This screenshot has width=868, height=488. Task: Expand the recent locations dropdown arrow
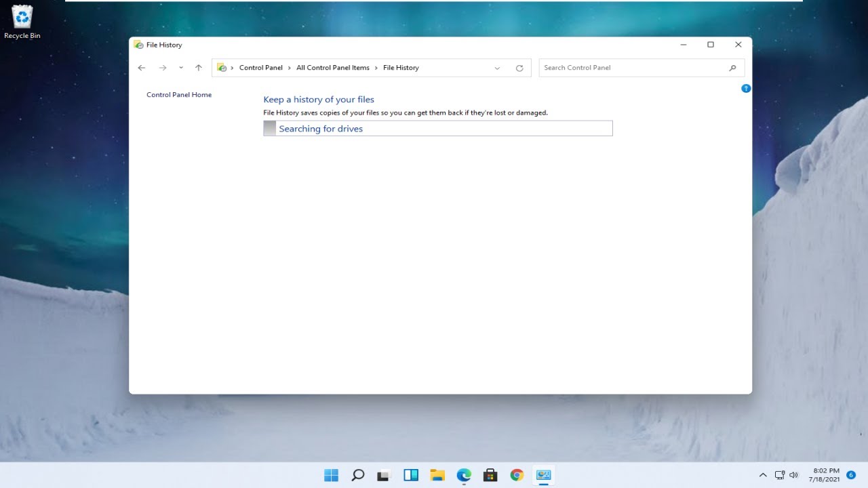[x=181, y=68]
